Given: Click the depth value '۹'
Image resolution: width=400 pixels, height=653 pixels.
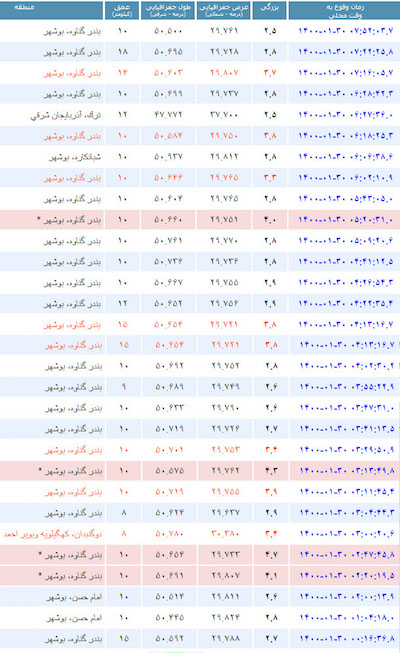Looking at the screenshot, I should click(124, 387).
